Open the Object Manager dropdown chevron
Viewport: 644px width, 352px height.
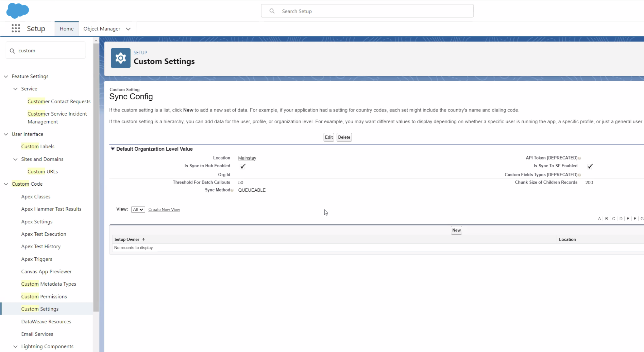click(128, 29)
